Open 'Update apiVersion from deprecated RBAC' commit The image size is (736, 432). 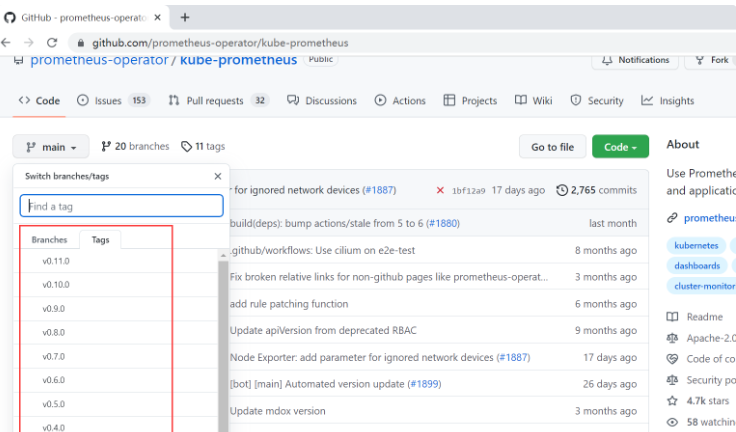(323, 331)
